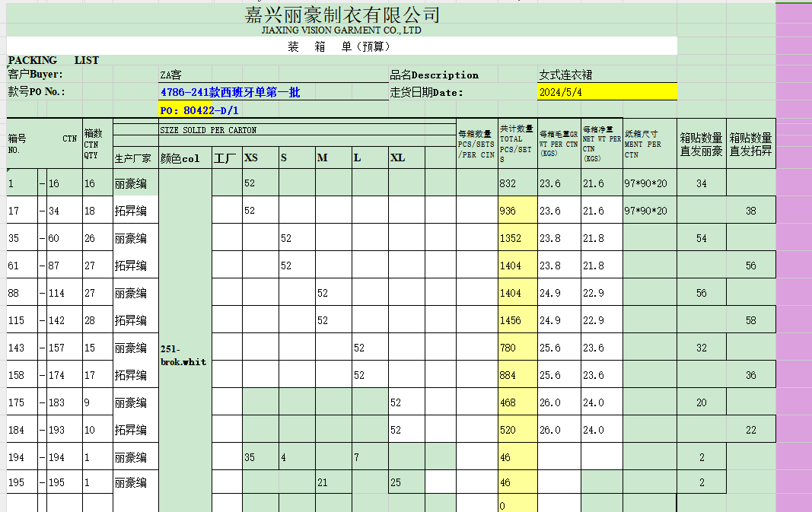Image resolution: width=812 pixels, height=512 pixels.
Task: Select the JIAXING VISION GARMENT CO., LTD cell
Action: click(342, 30)
